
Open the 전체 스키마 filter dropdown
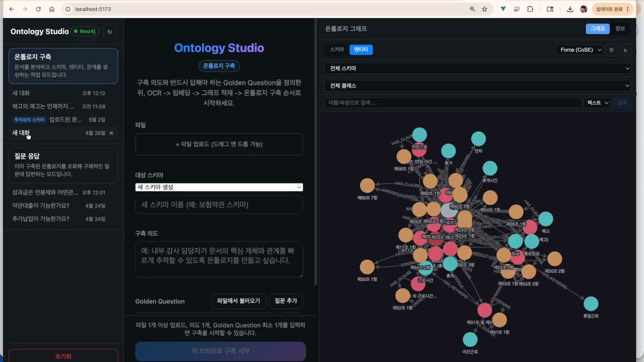pos(477,68)
